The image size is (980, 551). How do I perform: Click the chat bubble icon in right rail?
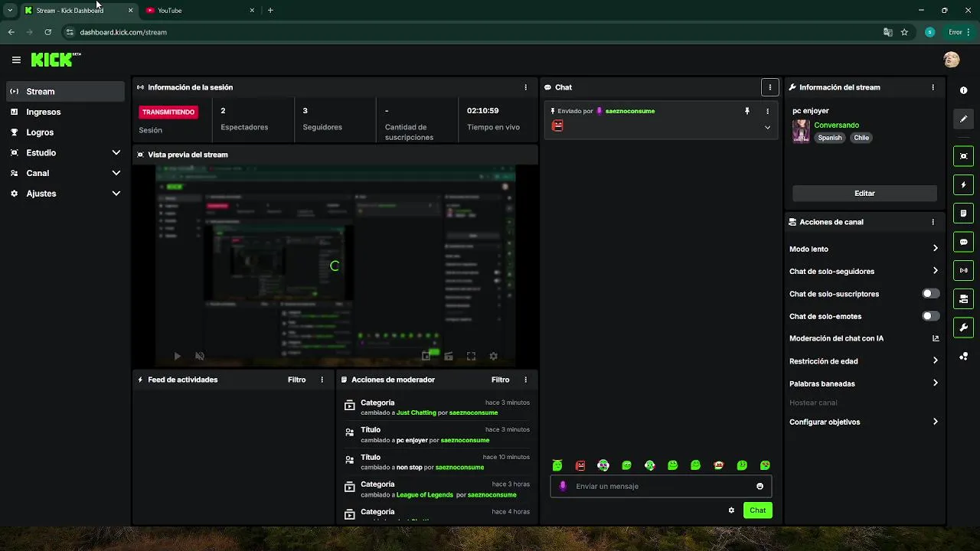click(963, 242)
